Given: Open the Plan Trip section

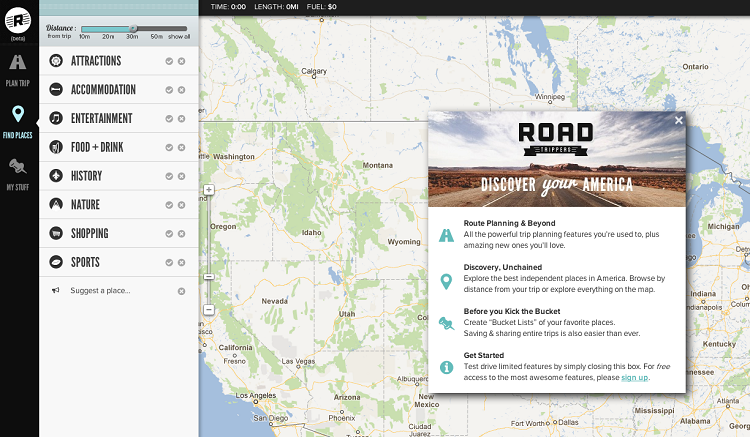Looking at the screenshot, I should pyautogui.click(x=19, y=68).
